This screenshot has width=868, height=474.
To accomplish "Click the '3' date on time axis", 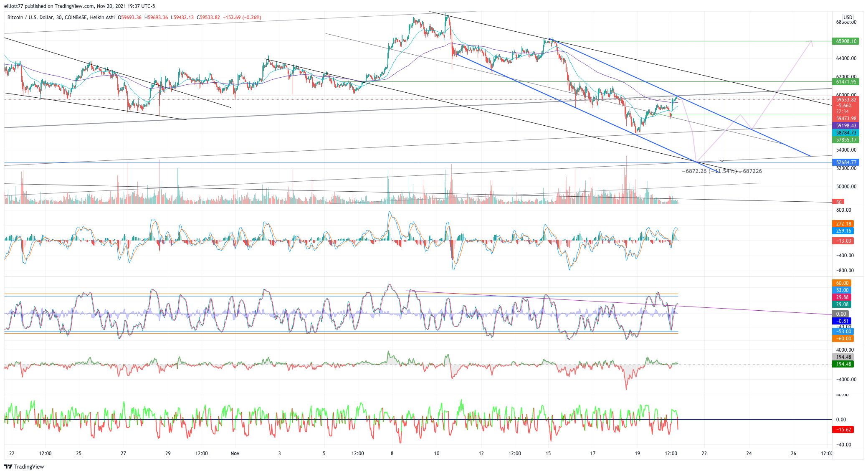I will 279,454.
